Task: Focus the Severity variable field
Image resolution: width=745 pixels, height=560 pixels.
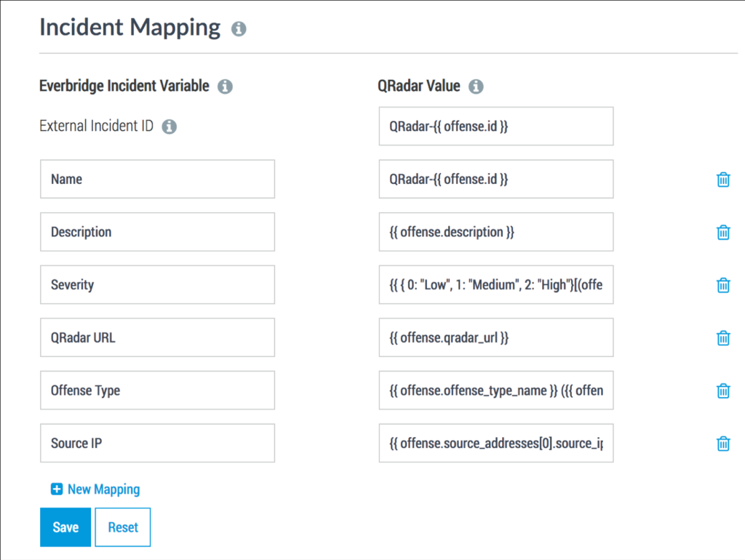Action: pos(157,284)
